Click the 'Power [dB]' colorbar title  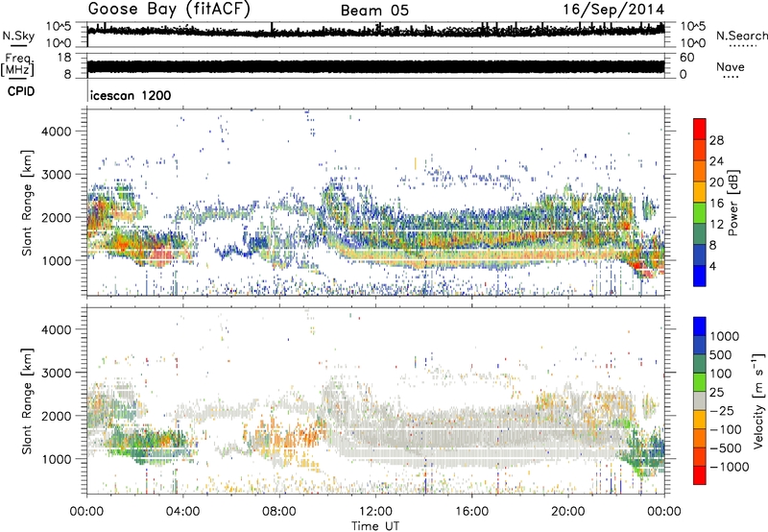[732, 203]
